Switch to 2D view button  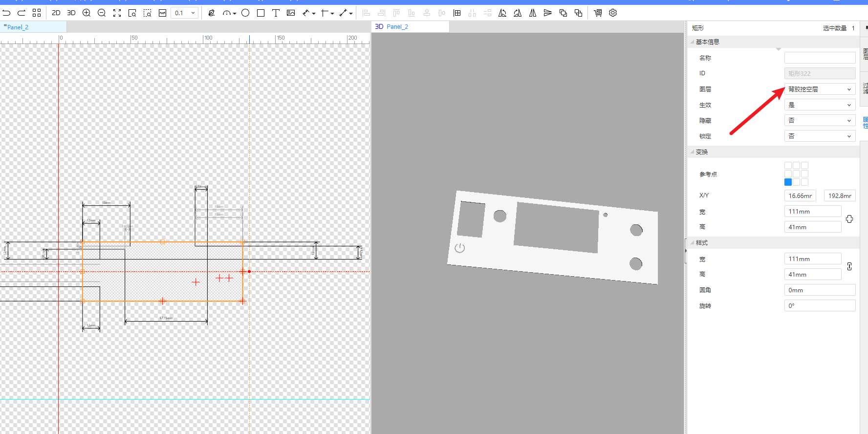click(x=56, y=13)
